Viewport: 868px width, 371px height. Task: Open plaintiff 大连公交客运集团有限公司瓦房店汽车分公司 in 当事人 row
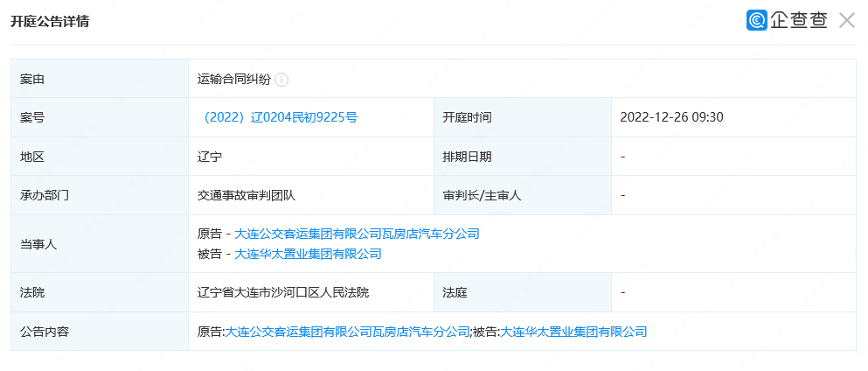click(357, 234)
